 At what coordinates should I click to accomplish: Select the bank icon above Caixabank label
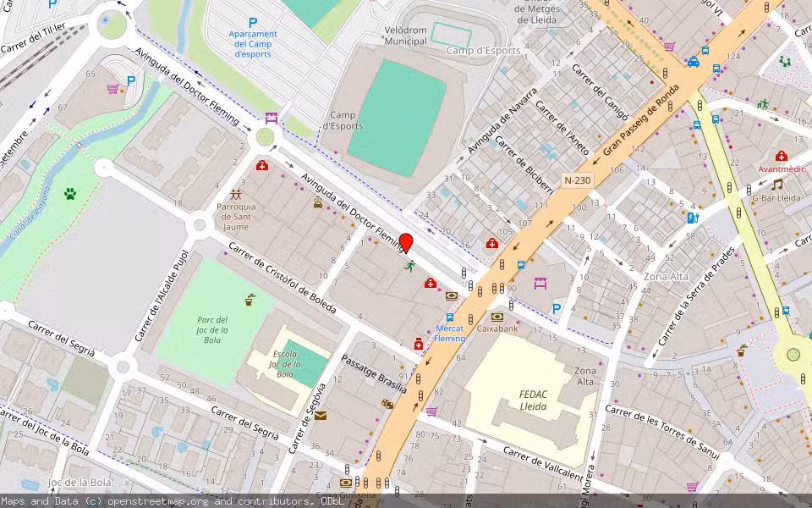(497, 317)
